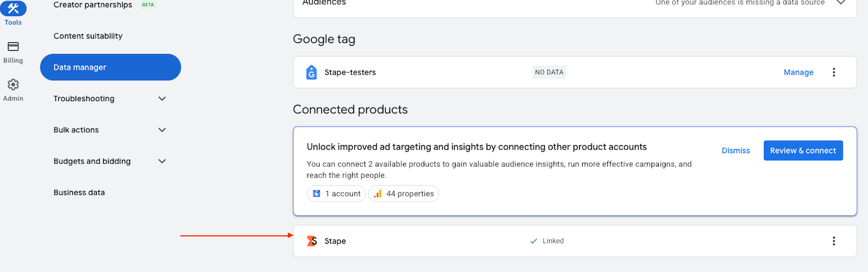Open Billing card icon
The width and height of the screenshot is (868, 272).
pyautogui.click(x=13, y=47)
